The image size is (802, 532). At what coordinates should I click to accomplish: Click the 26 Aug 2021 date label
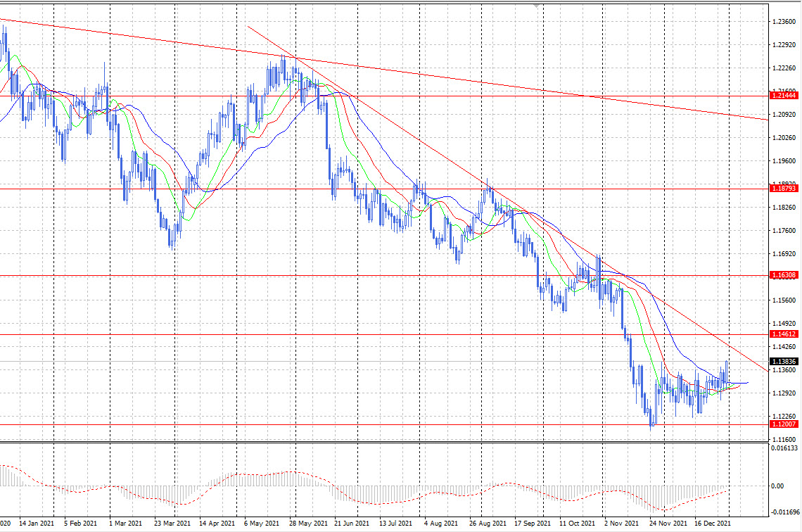point(488,524)
